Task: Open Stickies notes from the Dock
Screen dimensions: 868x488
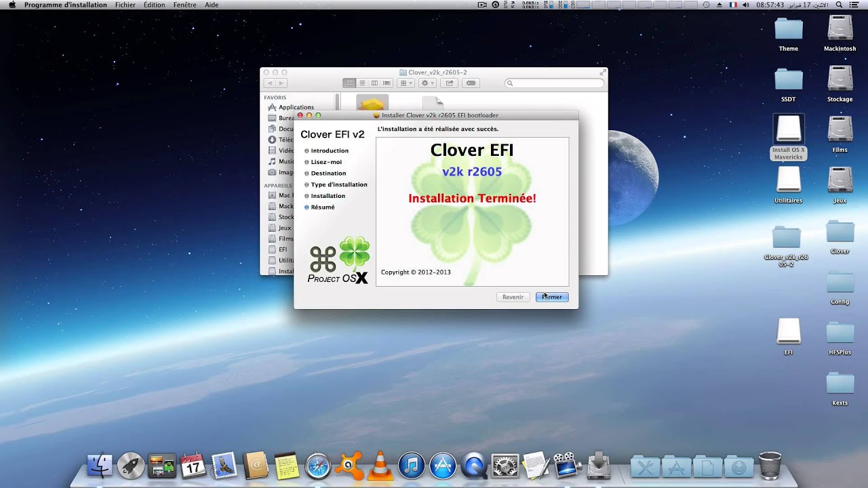Action: (x=287, y=466)
